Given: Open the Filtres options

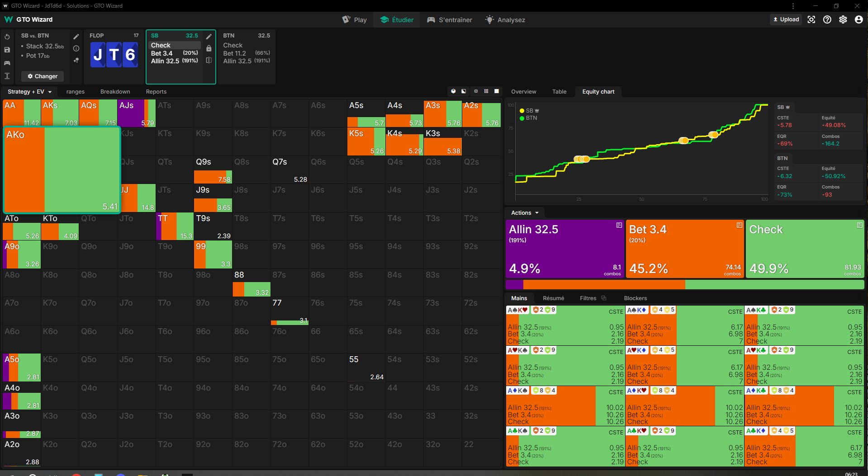Looking at the screenshot, I should [x=592, y=298].
